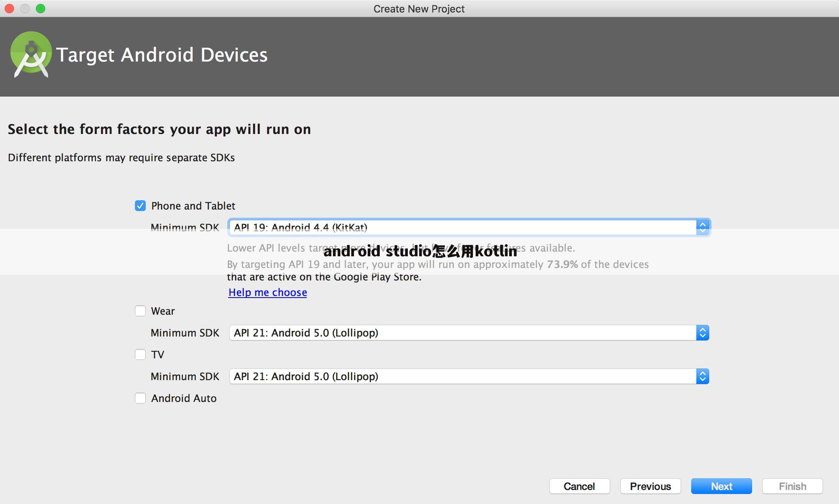Click the 'Target Android Devices' heading
The image size is (839, 504).
[162, 55]
